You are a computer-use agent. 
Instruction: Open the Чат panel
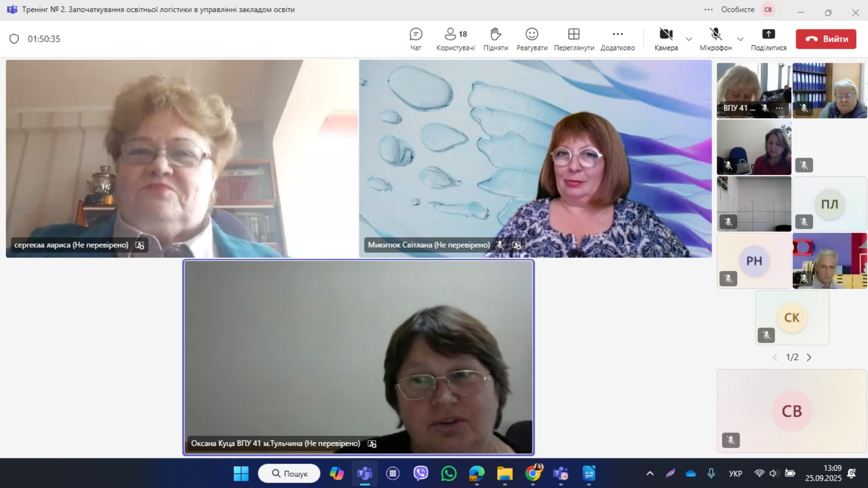pyautogui.click(x=415, y=39)
